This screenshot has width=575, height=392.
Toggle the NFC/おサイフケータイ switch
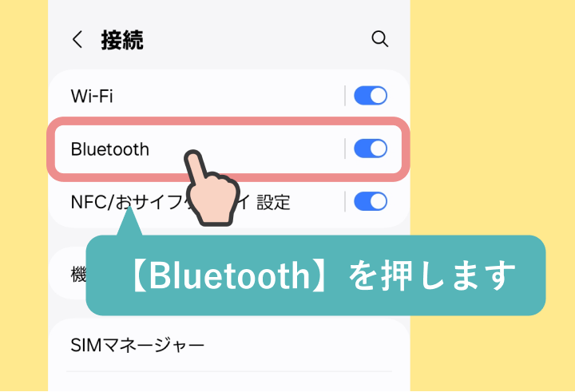(x=371, y=201)
